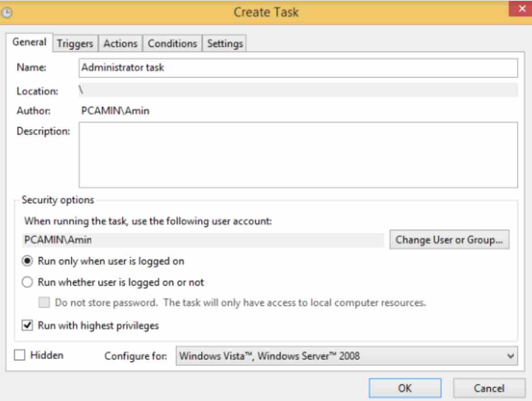Click 'When running the task' instruction text
This screenshot has height=401, width=532.
click(148, 221)
